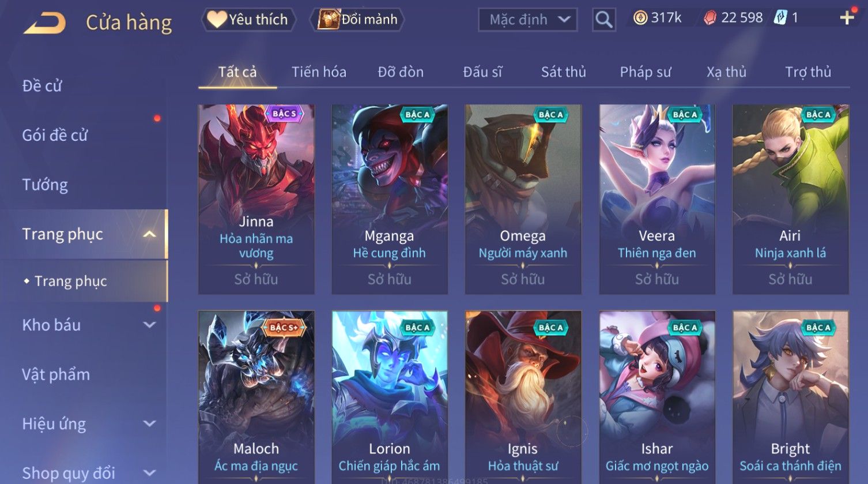Image resolution: width=868 pixels, height=484 pixels.
Task: Open Tướng in the sidebar
Action: (45, 185)
